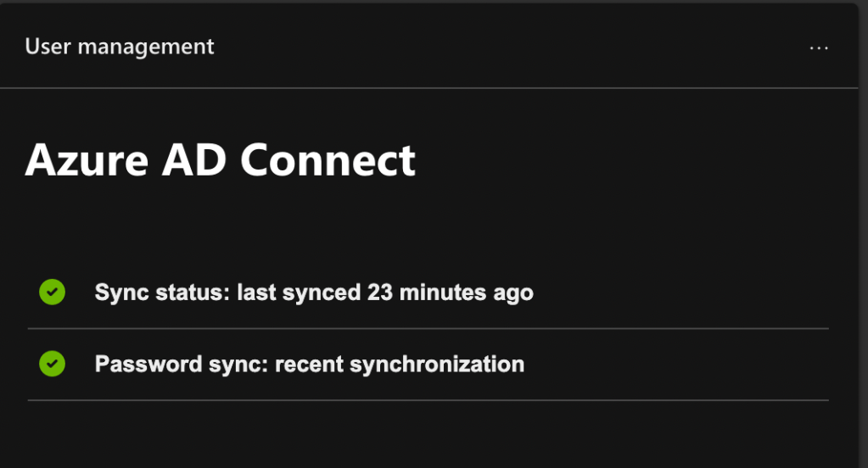Click the separator under the Sync status row
This screenshot has width=868, height=468.
(x=424, y=328)
